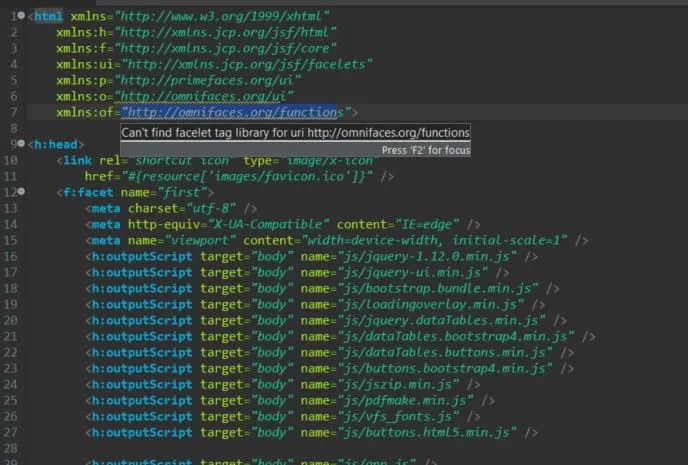This screenshot has height=465, width=688.
Task: Click js/jquery-ui.min.js script name
Action: tap(412, 272)
